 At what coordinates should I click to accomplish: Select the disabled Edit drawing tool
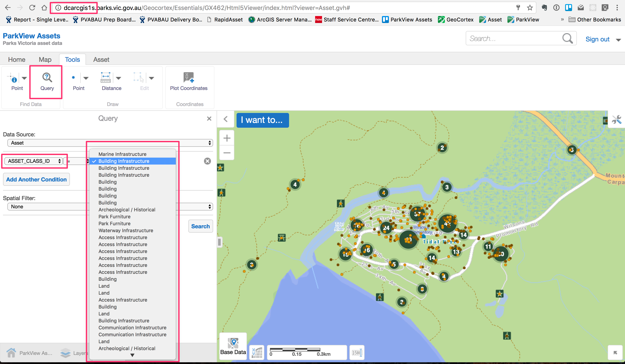pos(139,78)
